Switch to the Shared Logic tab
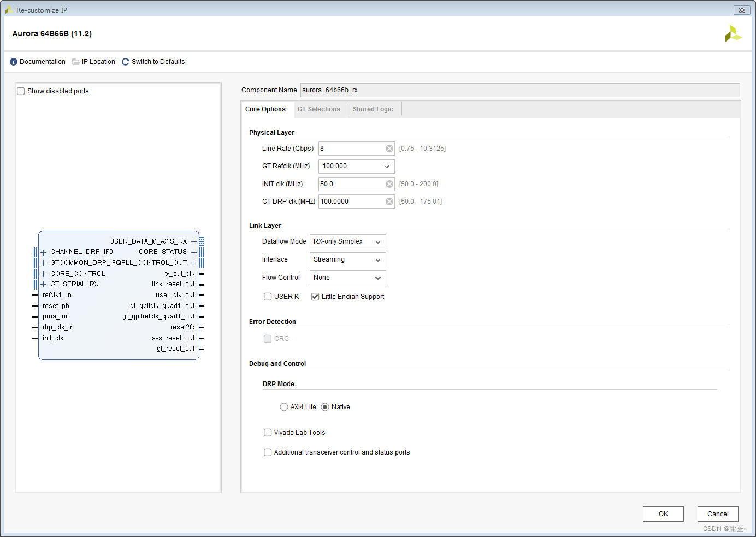 373,109
